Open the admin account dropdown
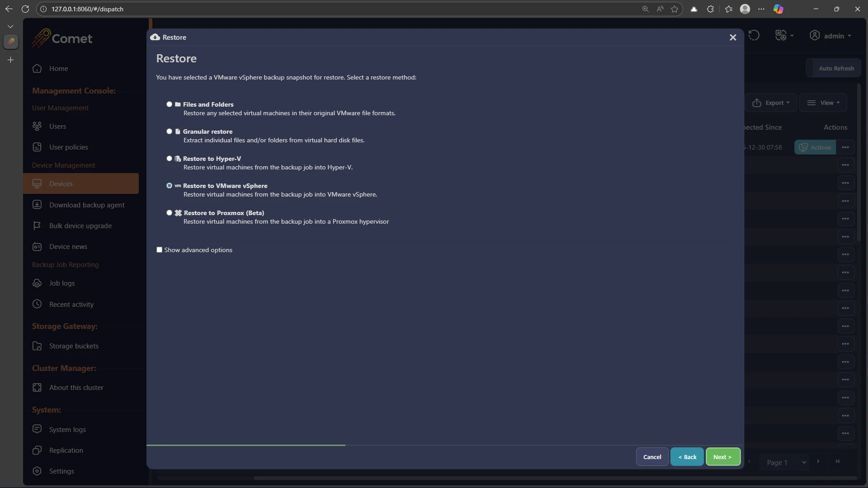868x488 pixels. [x=830, y=36]
